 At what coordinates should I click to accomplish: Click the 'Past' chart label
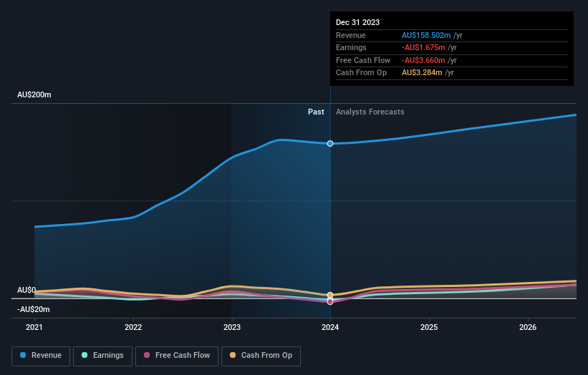click(316, 112)
